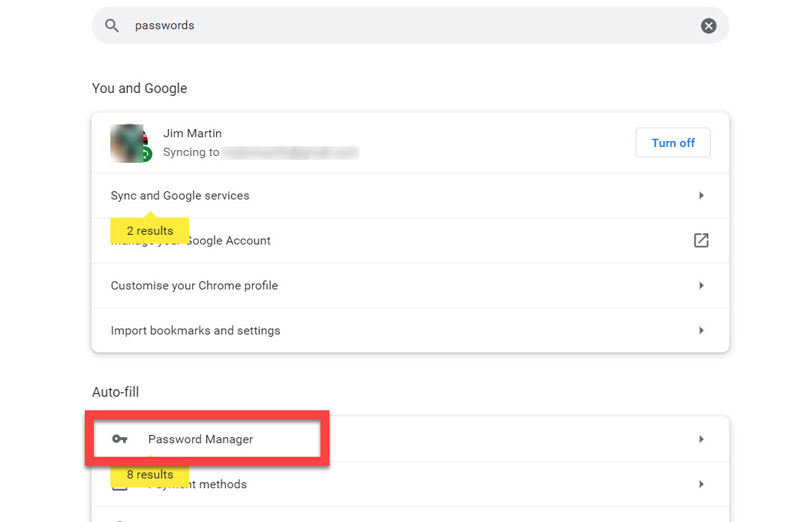Click the 8 results yellow tooltip
Image resolution: width=812 pixels, height=522 pixels.
[x=149, y=475]
